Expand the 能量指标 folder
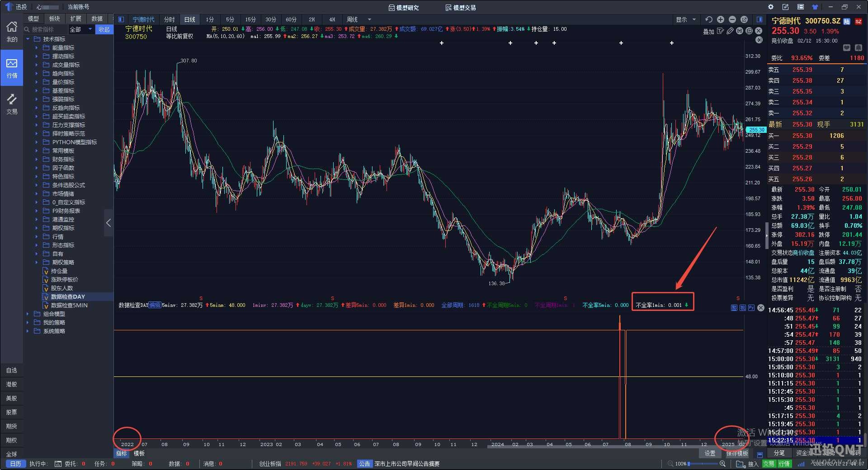The image size is (868, 470). pyautogui.click(x=37, y=47)
